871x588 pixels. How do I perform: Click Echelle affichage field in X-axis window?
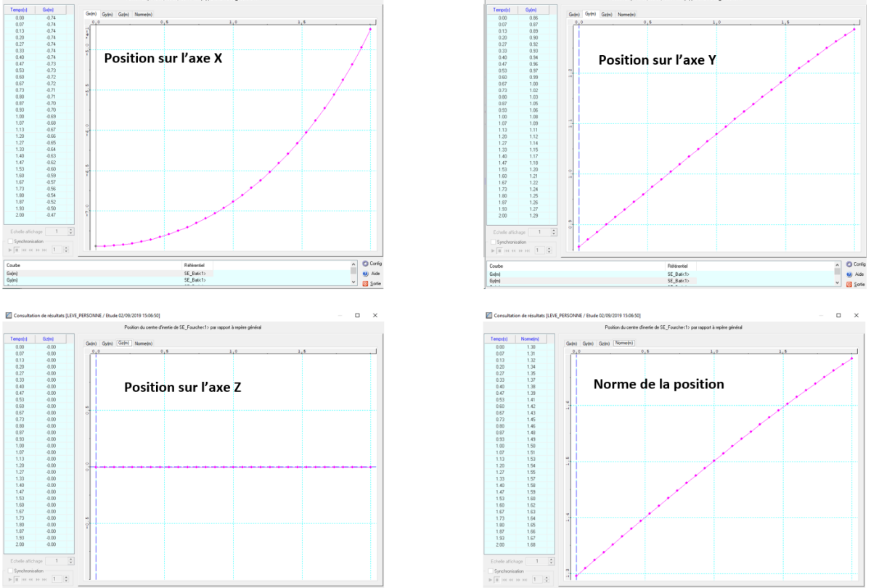pos(56,232)
